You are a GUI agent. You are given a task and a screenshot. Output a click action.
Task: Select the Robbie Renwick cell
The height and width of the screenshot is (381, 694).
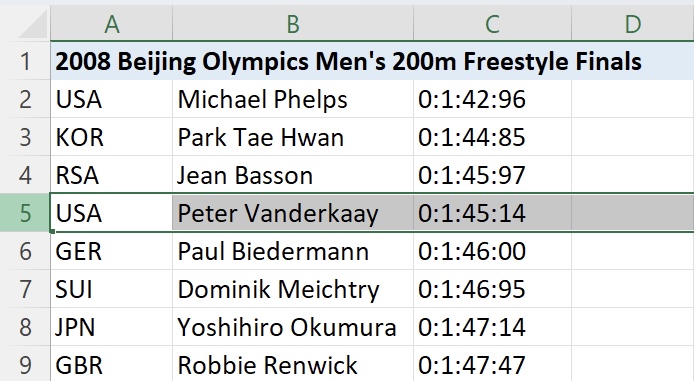[293, 365]
